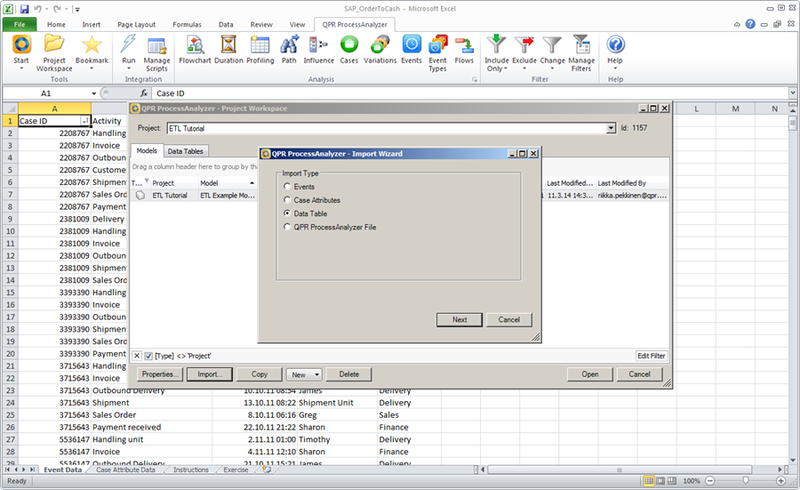Click the Properties... button
Screen dimensions: 800x490
160,374
